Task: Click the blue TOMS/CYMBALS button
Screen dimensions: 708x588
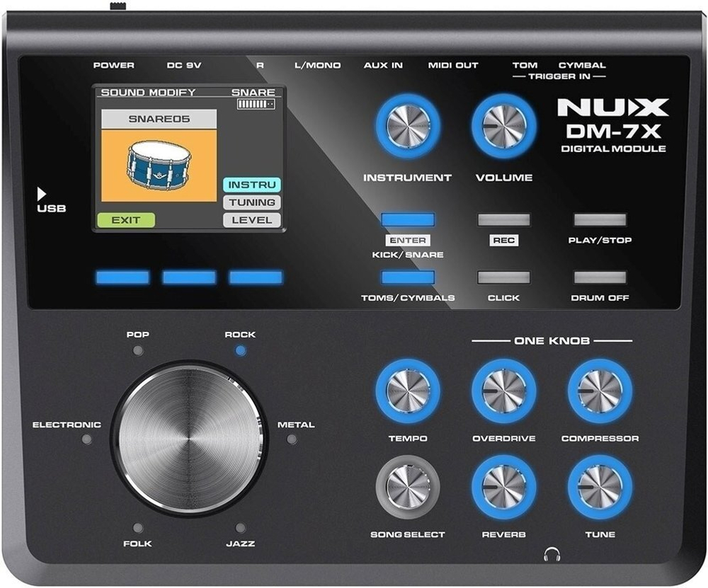Action: pos(408,277)
